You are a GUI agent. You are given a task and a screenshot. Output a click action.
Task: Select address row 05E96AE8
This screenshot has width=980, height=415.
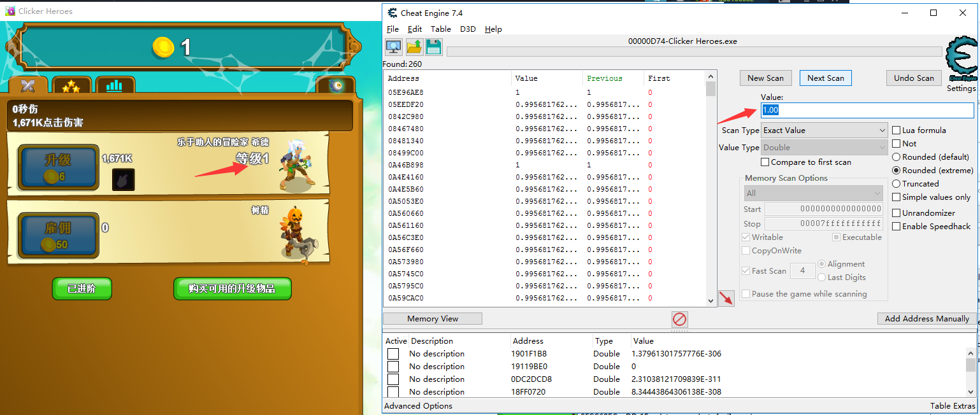click(x=544, y=92)
